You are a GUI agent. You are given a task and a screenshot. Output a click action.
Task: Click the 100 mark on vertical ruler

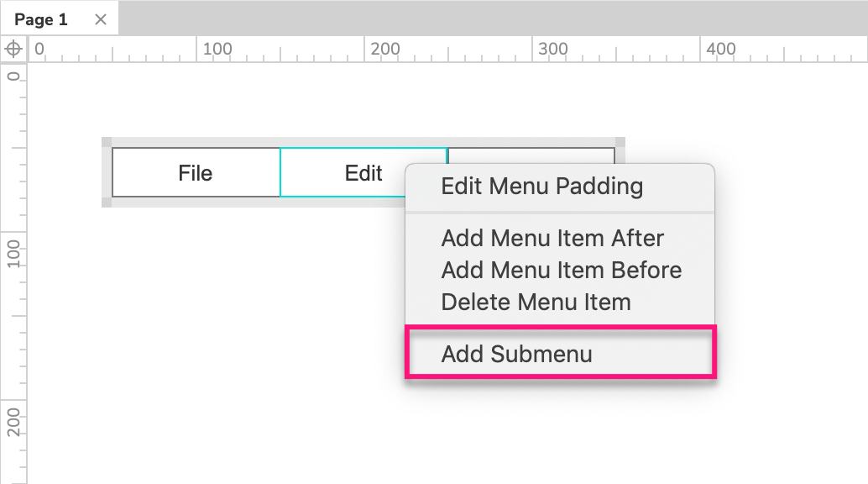tap(14, 252)
